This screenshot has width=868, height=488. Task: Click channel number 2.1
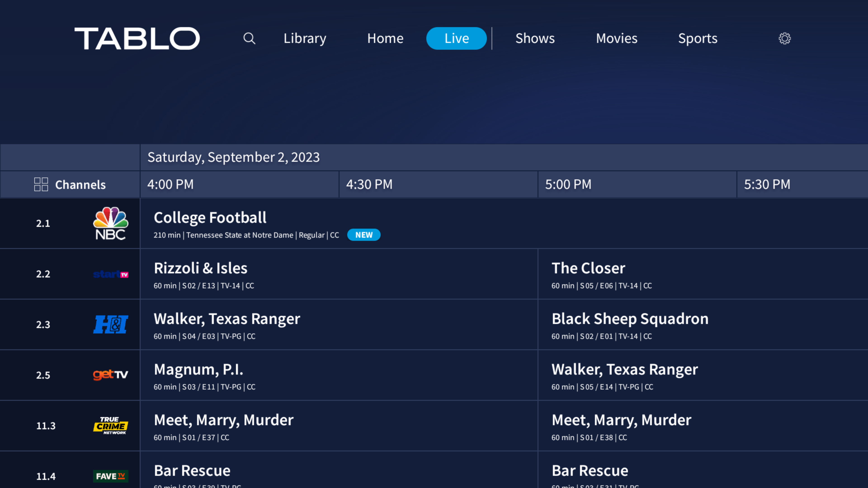[x=43, y=223]
